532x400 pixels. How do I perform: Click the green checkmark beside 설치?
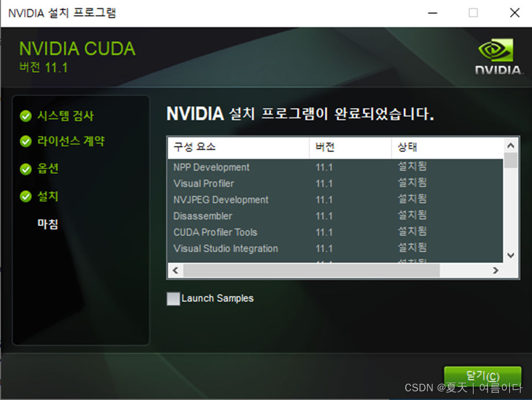point(26,196)
